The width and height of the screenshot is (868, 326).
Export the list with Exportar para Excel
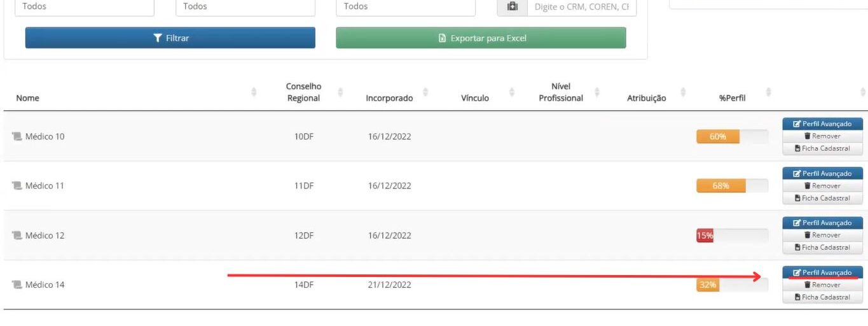[481, 38]
